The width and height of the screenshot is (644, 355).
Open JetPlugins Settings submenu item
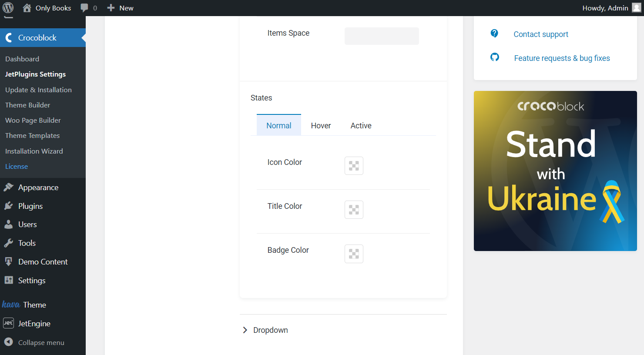tap(35, 74)
